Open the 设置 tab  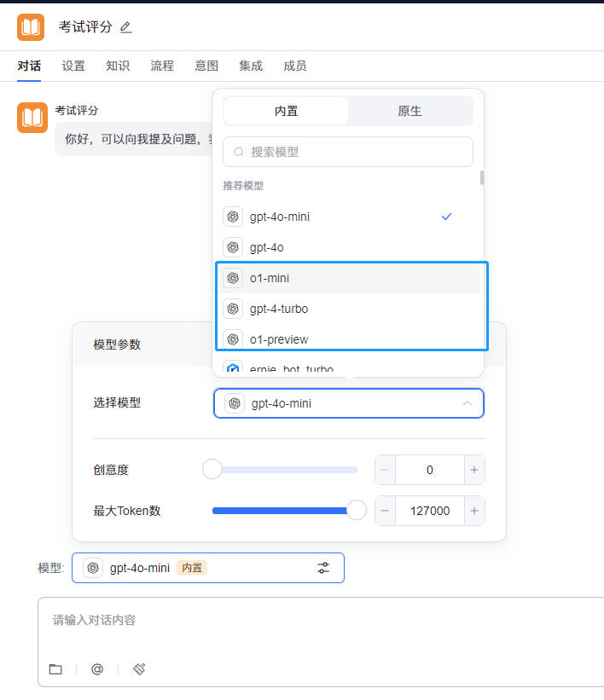pyautogui.click(x=73, y=66)
